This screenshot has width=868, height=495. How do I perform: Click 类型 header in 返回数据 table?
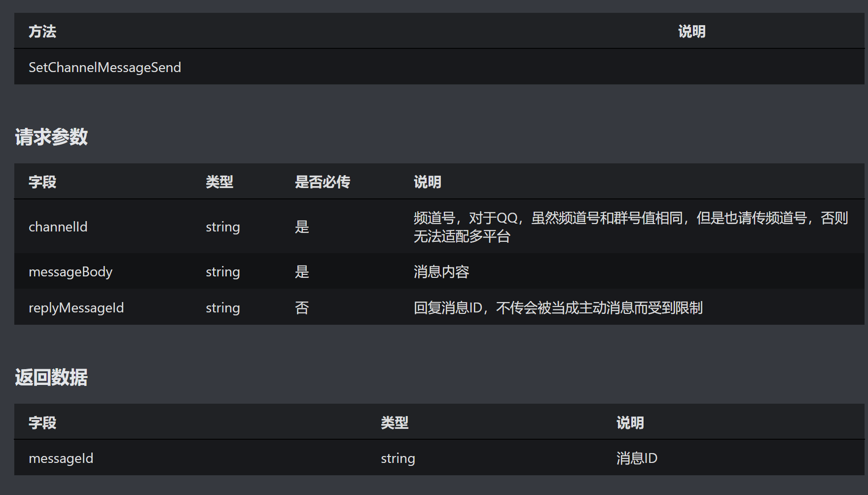point(395,423)
